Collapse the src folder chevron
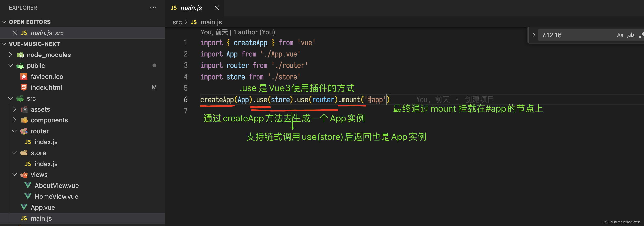 pos(10,98)
